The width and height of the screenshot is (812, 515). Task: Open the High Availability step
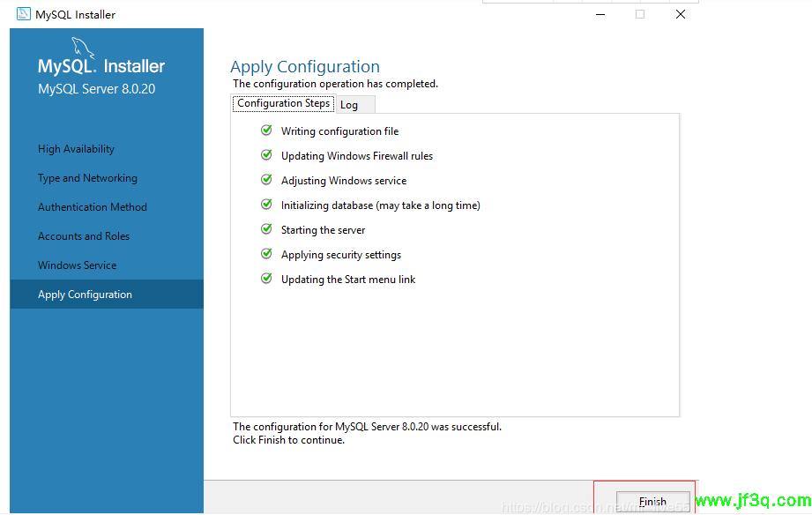click(76, 149)
